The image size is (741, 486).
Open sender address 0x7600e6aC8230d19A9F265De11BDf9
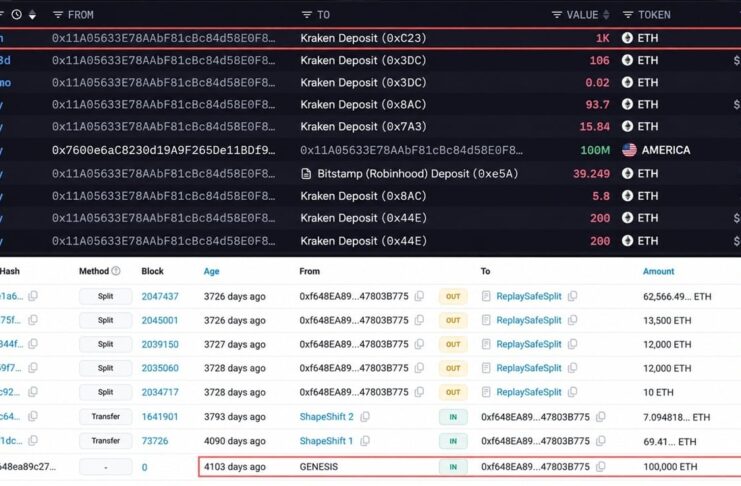click(x=164, y=150)
